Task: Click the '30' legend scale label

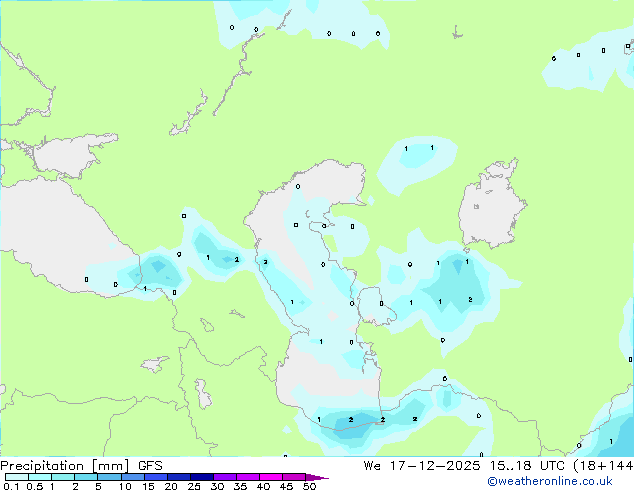Action: (x=217, y=486)
